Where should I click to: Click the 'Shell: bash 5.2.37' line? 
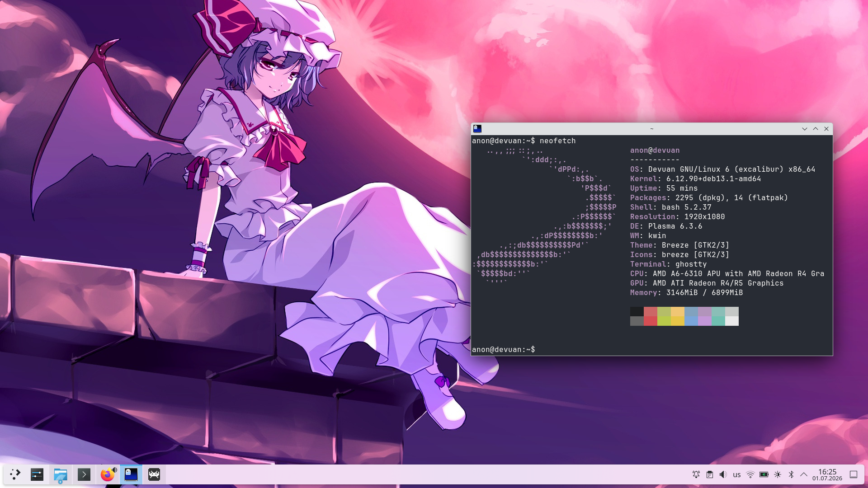pos(671,207)
